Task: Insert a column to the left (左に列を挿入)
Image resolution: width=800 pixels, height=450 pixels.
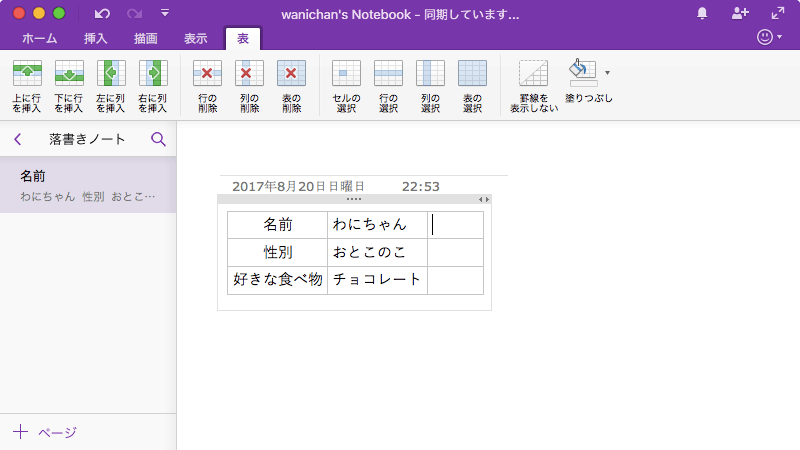Action: pyautogui.click(x=111, y=86)
